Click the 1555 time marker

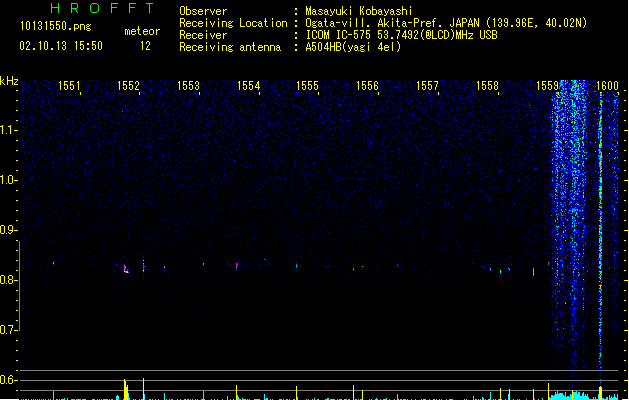coord(307,86)
